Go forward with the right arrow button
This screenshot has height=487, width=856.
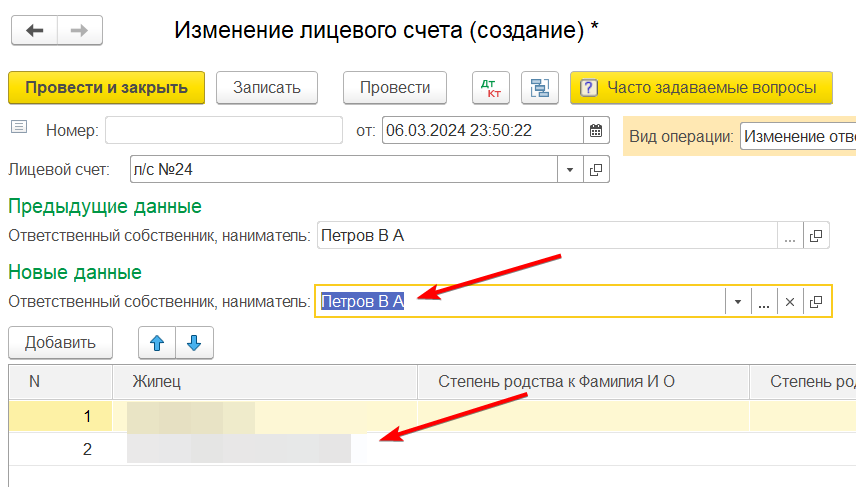(80, 31)
